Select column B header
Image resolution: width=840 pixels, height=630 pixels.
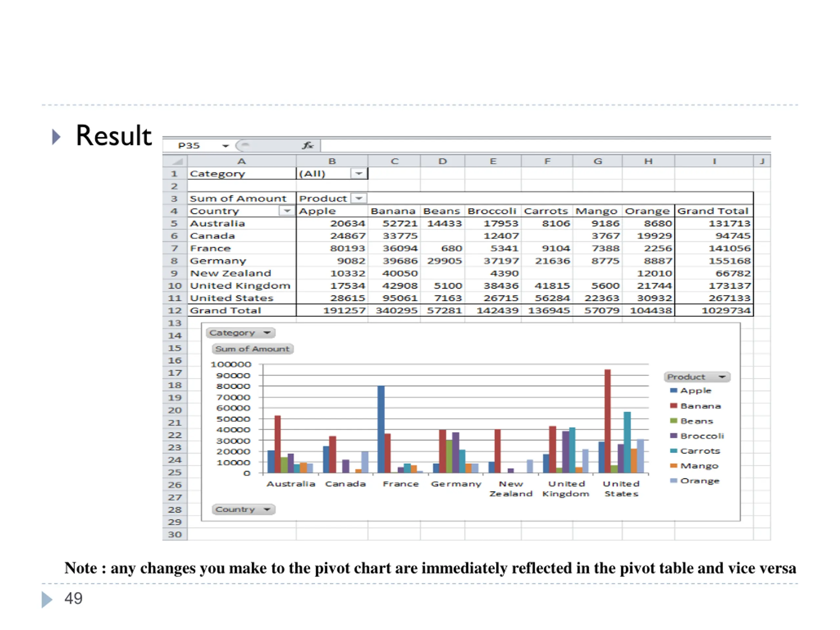[332, 161]
